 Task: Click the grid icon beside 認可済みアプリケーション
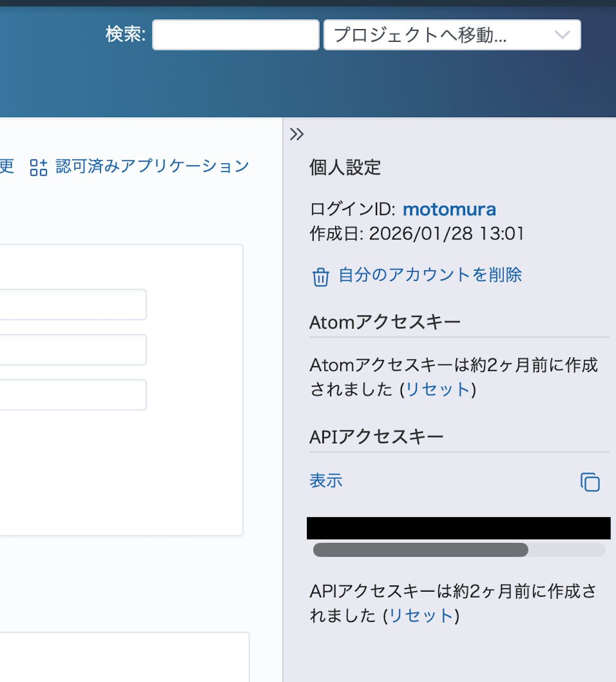pyautogui.click(x=38, y=167)
